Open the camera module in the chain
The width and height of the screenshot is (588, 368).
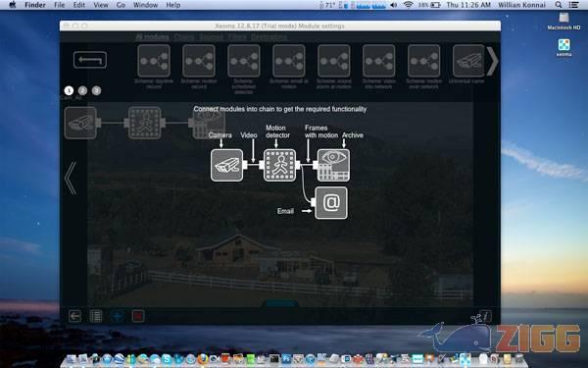80,123
